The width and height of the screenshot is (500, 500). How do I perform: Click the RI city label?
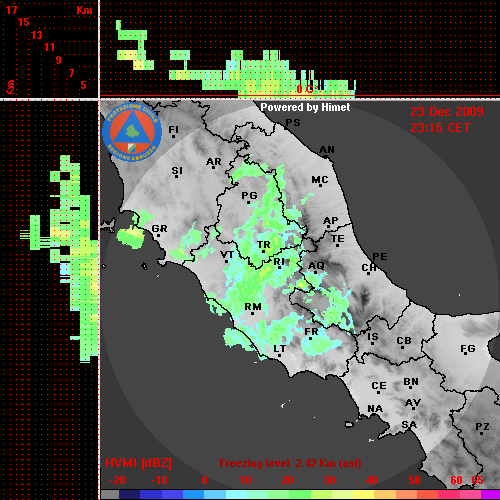(x=279, y=262)
